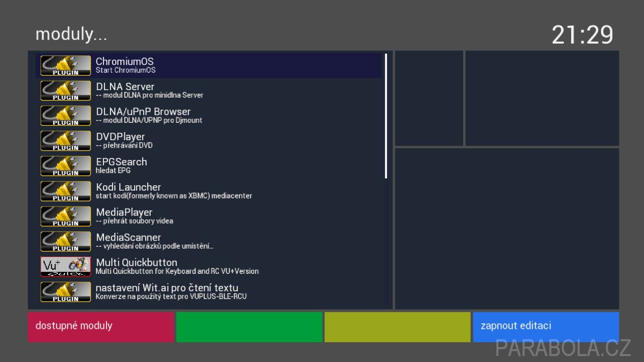Click the description 'přehrát soubory videa'
This screenshot has height=362, width=644.
(135, 221)
